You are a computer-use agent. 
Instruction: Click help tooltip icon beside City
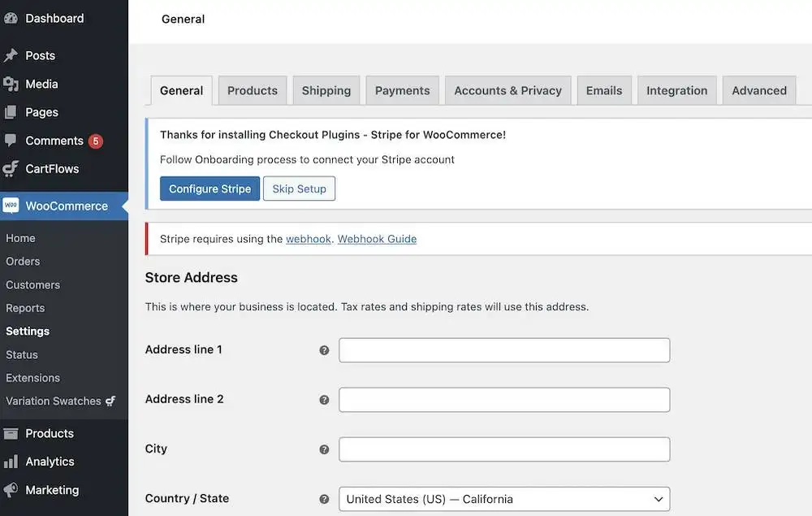pos(324,449)
